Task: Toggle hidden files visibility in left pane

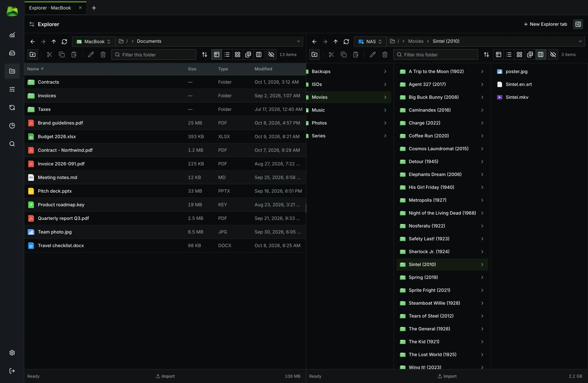Action: pos(271,55)
